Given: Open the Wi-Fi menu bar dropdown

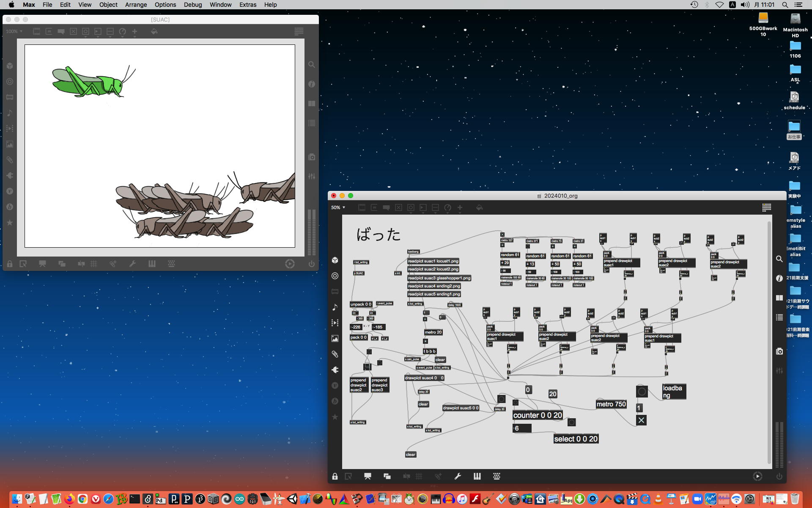Looking at the screenshot, I should pos(719,5).
